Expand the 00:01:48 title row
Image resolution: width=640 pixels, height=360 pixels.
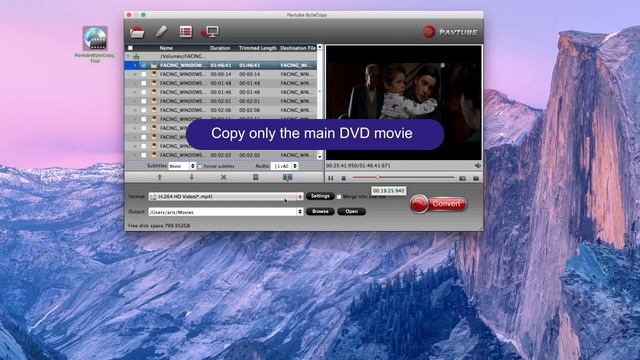135,83
